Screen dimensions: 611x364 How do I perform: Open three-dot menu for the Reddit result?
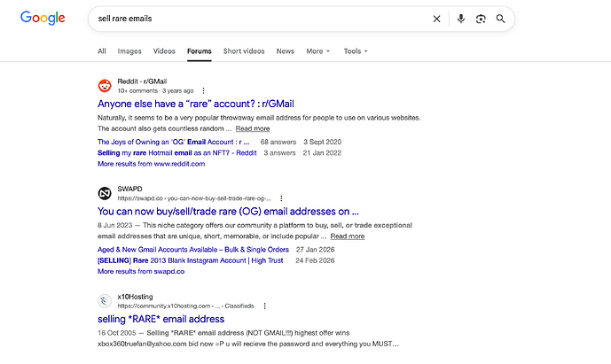(203, 90)
